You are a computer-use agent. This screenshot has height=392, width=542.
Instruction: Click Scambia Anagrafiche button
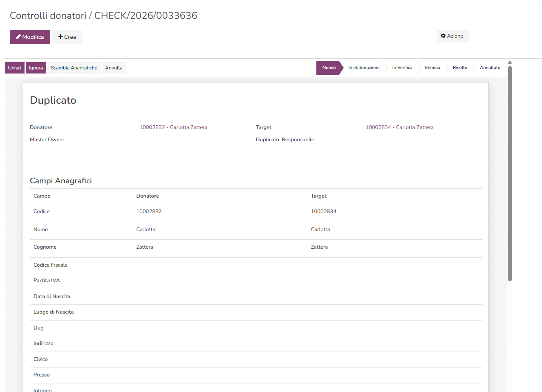[74, 68]
